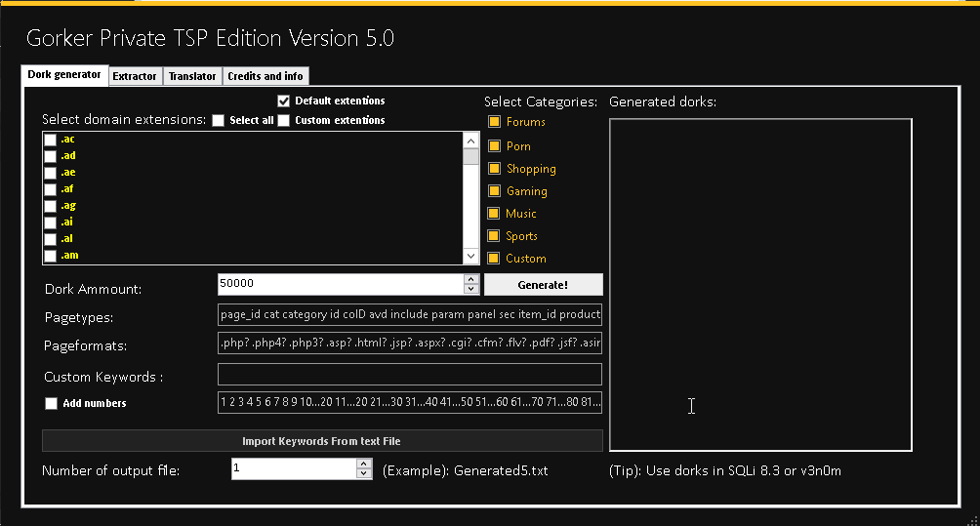Image resolution: width=980 pixels, height=526 pixels.
Task: Toggle the Sports category checkbox
Action: coord(494,235)
